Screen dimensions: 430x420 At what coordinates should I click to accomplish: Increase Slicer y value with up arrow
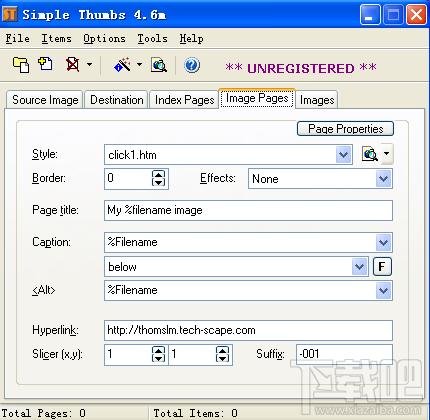click(222, 350)
